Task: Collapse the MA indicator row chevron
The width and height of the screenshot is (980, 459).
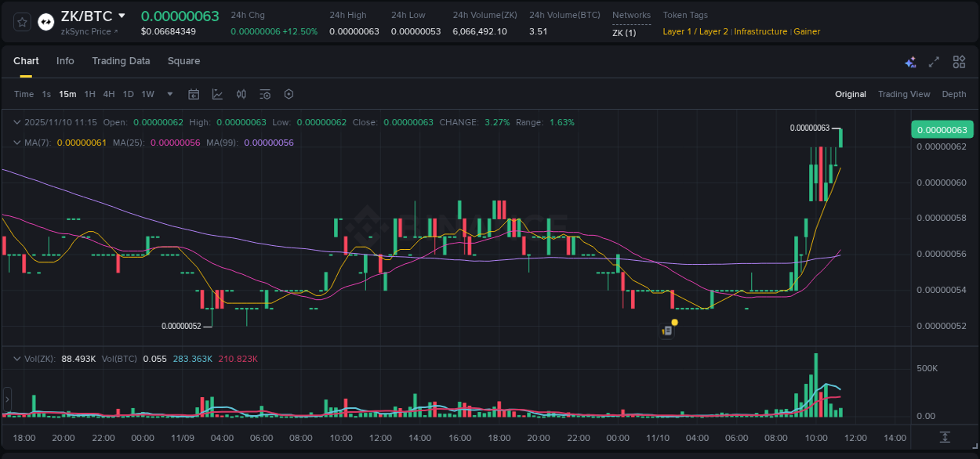Action: click(16, 143)
